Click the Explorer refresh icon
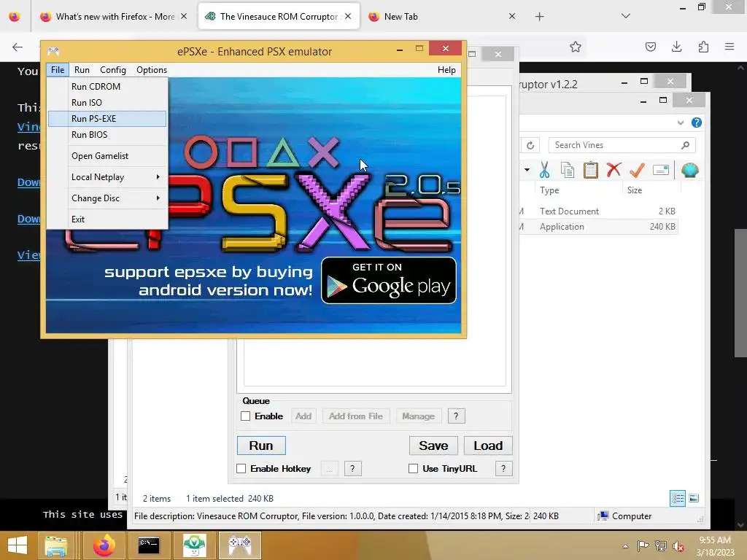The image size is (747, 560). 530,145
